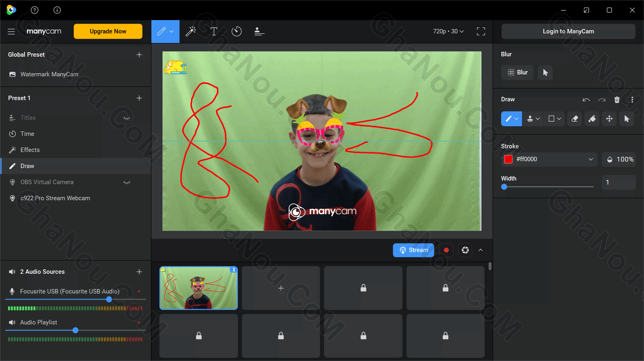The height and width of the screenshot is (361, 644).
Task: Select the Blur pointer cursor tool
Action: tap(545, 72)
